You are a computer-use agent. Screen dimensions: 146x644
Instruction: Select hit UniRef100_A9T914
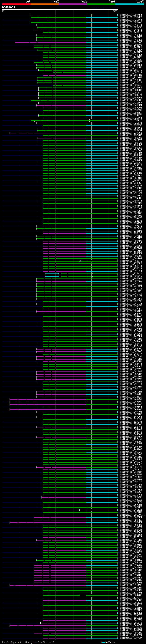pyautogui.click(x=131, y=271)
